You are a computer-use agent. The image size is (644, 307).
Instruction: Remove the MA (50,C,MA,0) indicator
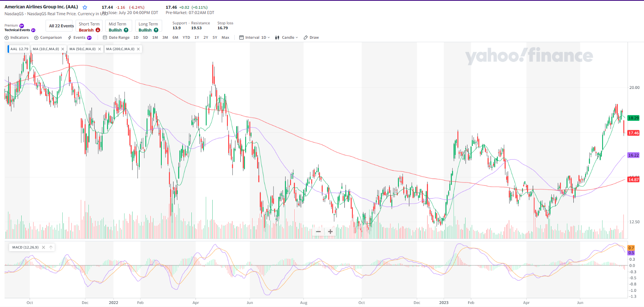click(99, 49)
